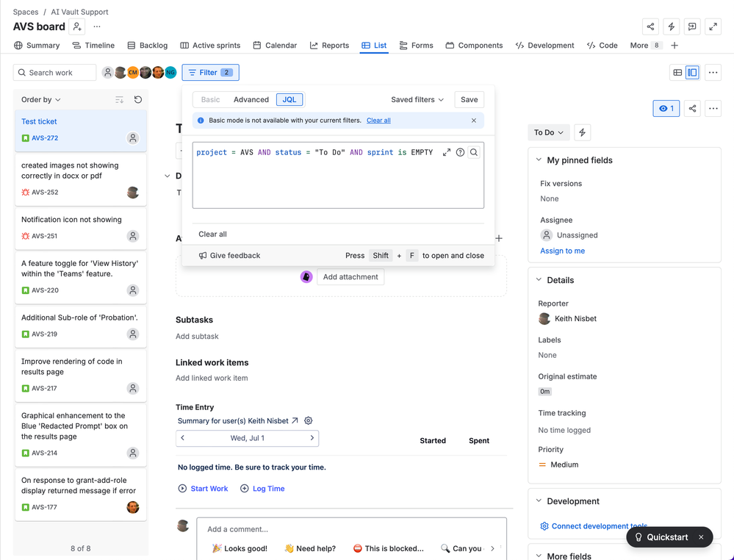Open the To Do status dropdown
Image resolution: width=734 pixels, height=560 pixels.
[549, 132]
